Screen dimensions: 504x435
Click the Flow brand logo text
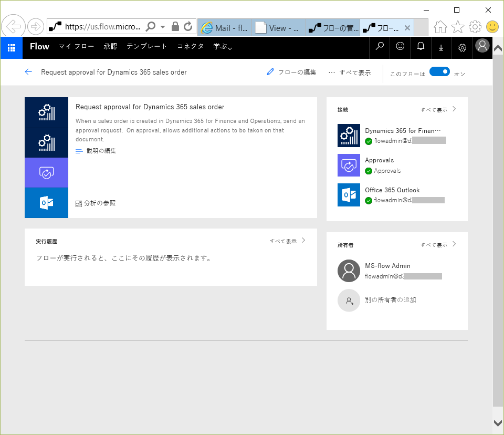tap(39, 47)
